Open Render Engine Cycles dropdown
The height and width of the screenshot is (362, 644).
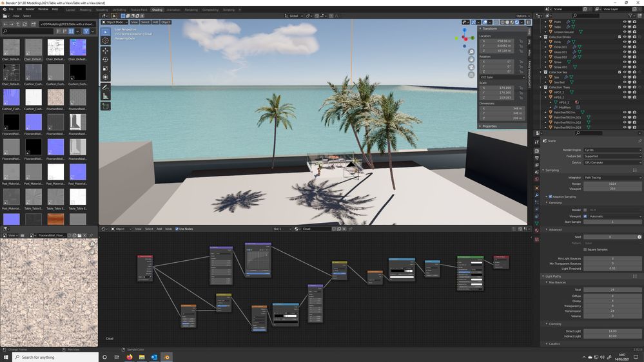(x=612, y=150)
